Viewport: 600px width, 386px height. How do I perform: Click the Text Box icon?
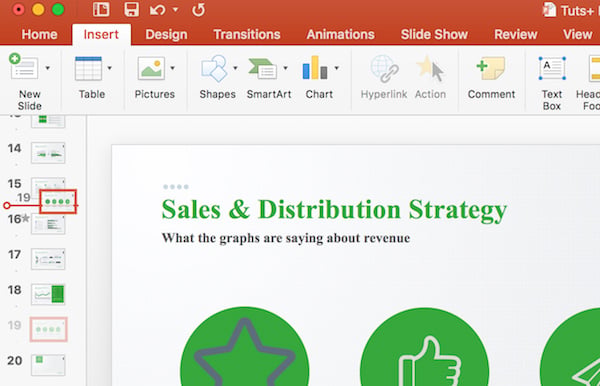click(552, 68)
